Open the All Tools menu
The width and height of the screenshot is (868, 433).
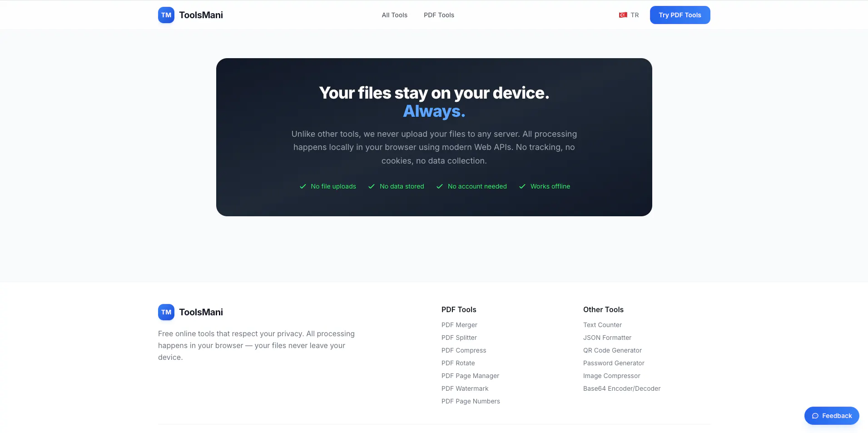click(394, 15)
